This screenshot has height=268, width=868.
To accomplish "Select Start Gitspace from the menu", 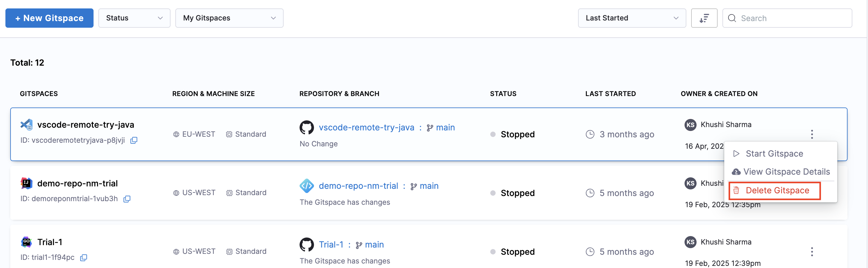I will point(774,154).
